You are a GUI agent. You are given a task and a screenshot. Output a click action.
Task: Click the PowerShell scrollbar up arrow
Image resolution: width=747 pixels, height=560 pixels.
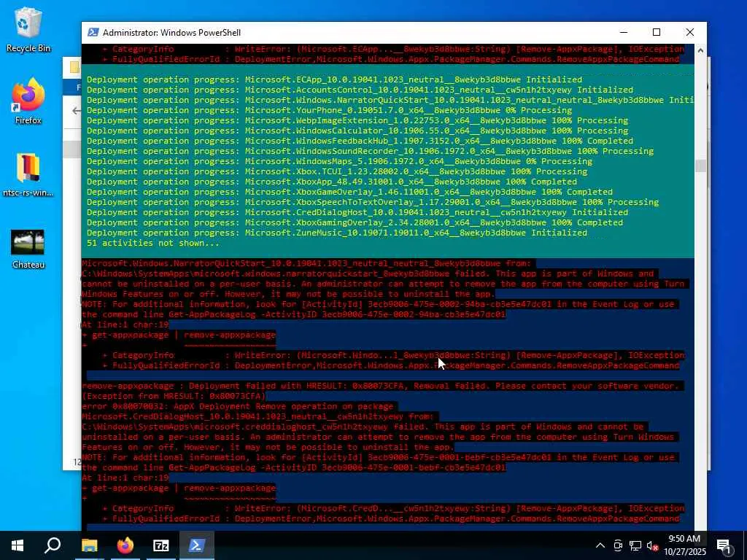tap(700, 50)
